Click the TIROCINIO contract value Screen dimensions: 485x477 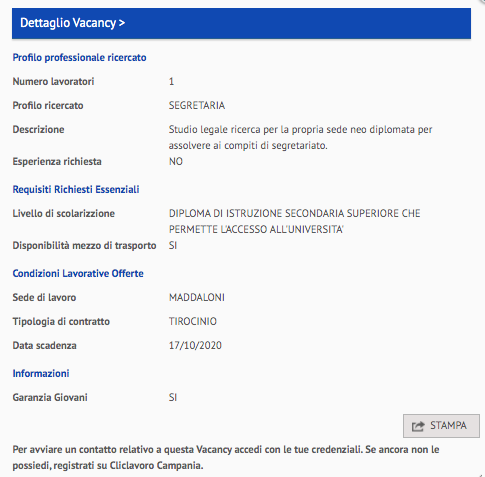pos(193,322)
